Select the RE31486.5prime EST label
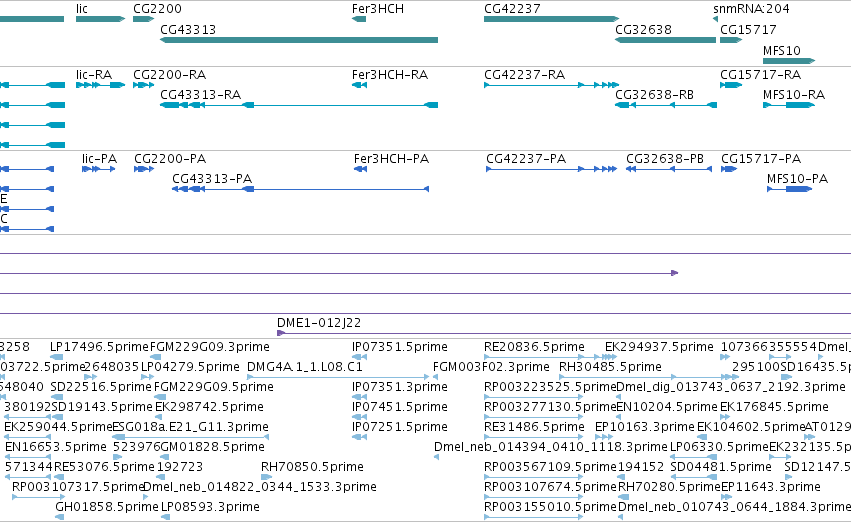851x522 pixels. coord(534,426)
